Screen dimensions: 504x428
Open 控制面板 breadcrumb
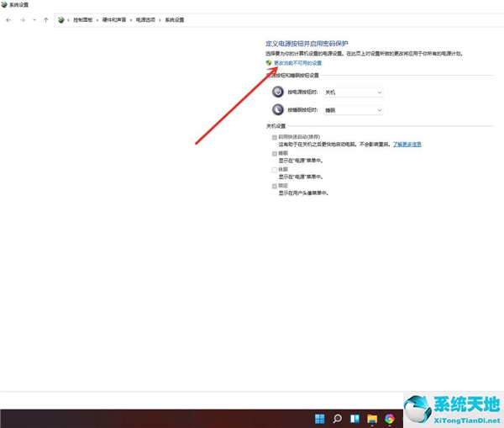83,20
